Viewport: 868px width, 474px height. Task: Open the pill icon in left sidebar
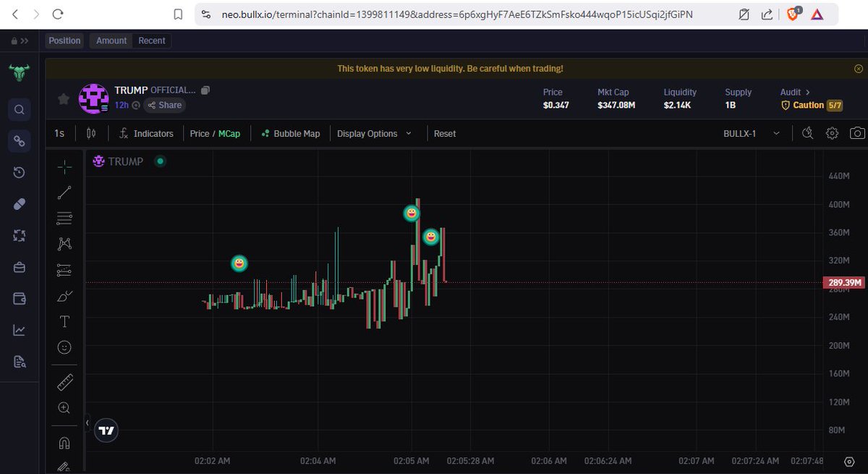[20, 204]
